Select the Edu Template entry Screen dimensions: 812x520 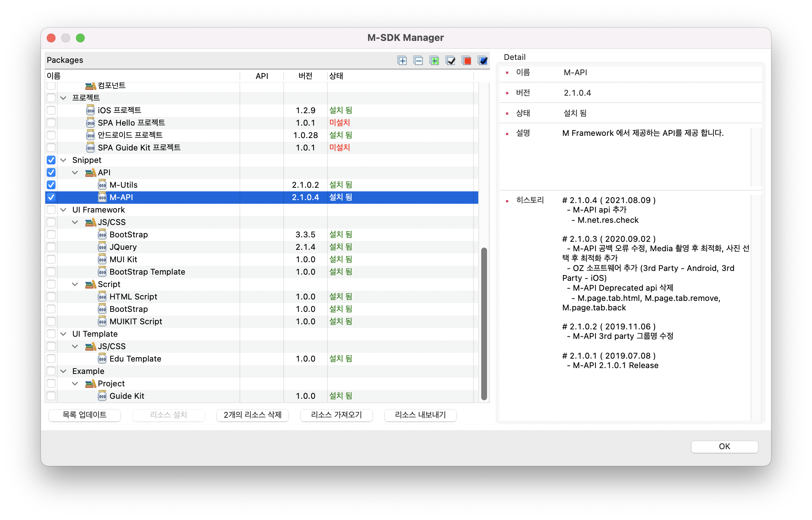tap(135, 359)
